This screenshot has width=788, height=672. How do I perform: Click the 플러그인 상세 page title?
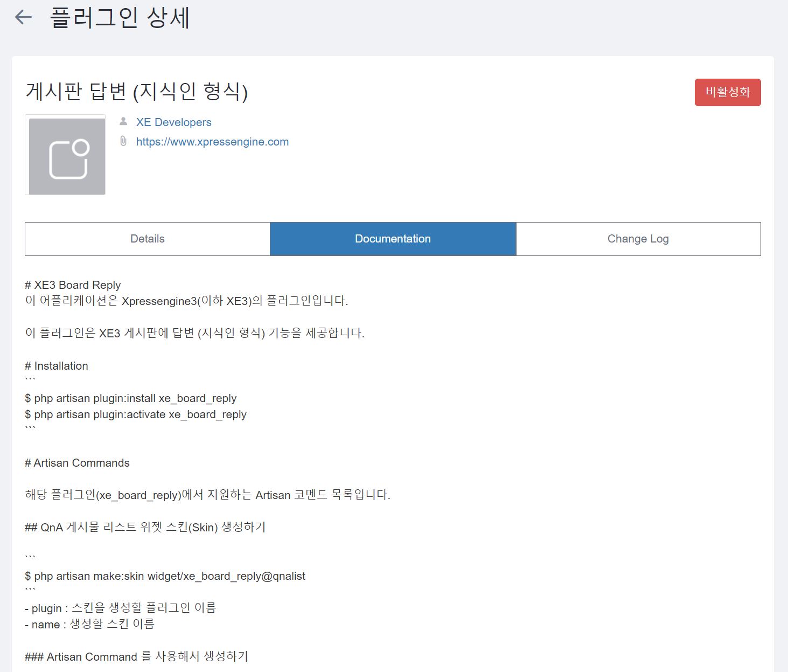click(x=120, y=18)
